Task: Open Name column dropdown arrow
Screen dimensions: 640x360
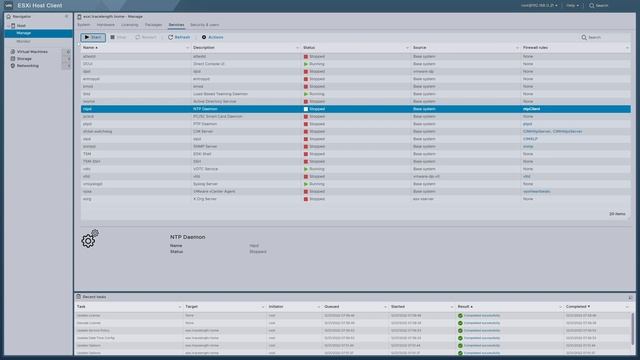Action: 187,48
